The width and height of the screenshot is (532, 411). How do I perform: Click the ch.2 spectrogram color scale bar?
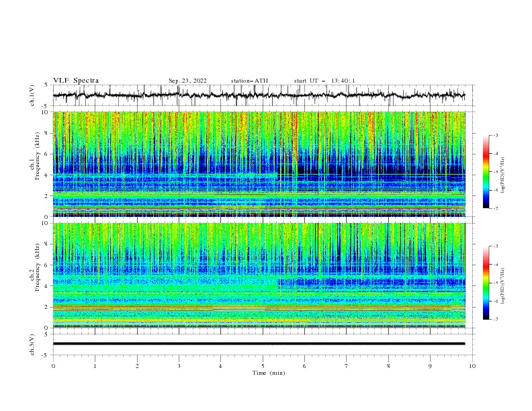click(486, 283)
